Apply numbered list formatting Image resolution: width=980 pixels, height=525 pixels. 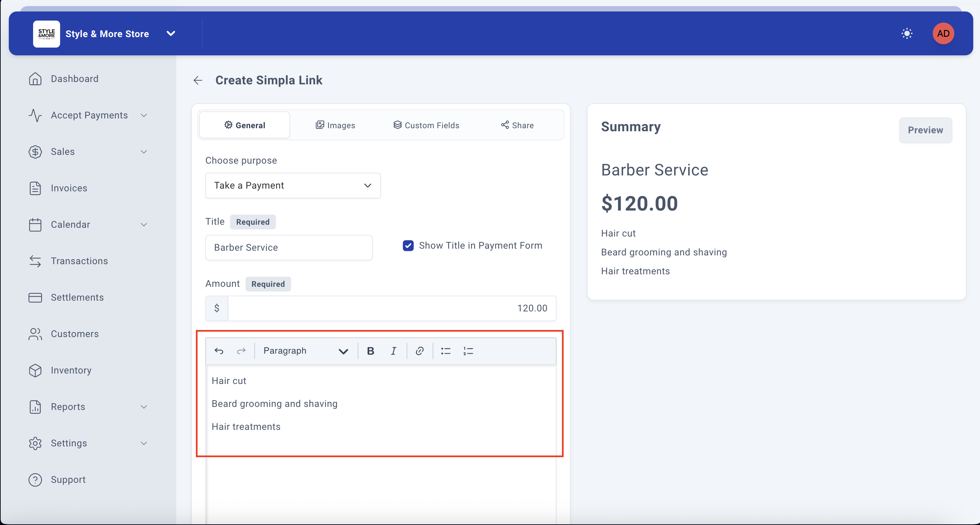click(468, 351)
